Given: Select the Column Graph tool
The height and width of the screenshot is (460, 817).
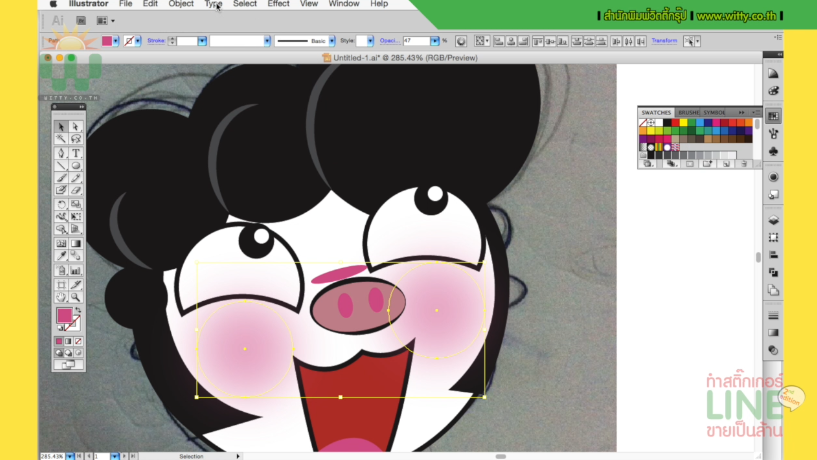Looking at the screenshot, I should [76, 270].
